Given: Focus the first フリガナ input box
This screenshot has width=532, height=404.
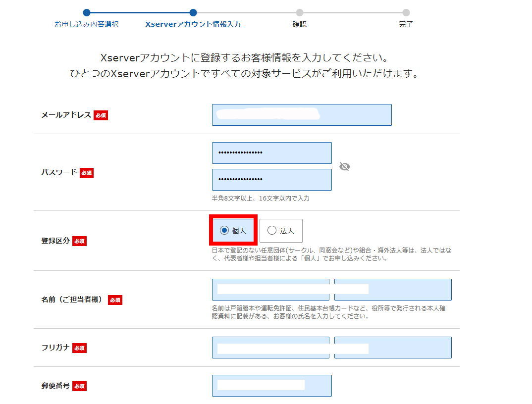Looking at the screenshot, I should coord(270,348).
